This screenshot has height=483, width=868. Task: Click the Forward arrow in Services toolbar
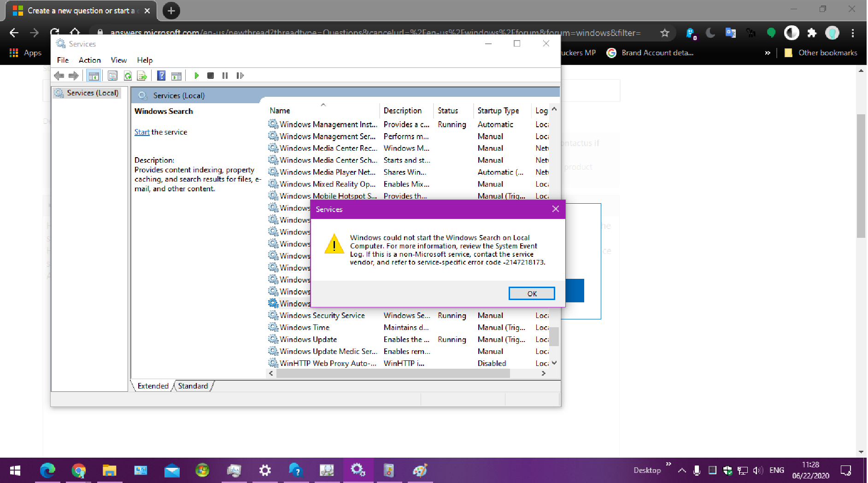coord(73,76)
